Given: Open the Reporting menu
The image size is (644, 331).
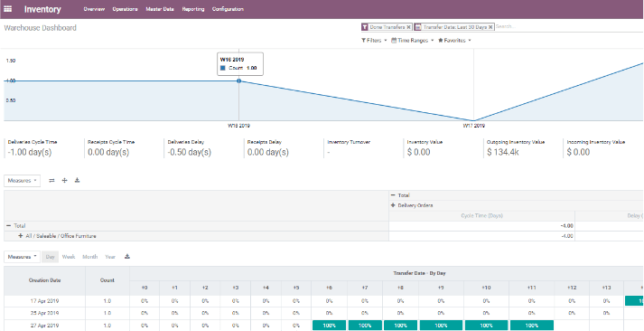Looking at the screenshot, I should tap(193, 9).
